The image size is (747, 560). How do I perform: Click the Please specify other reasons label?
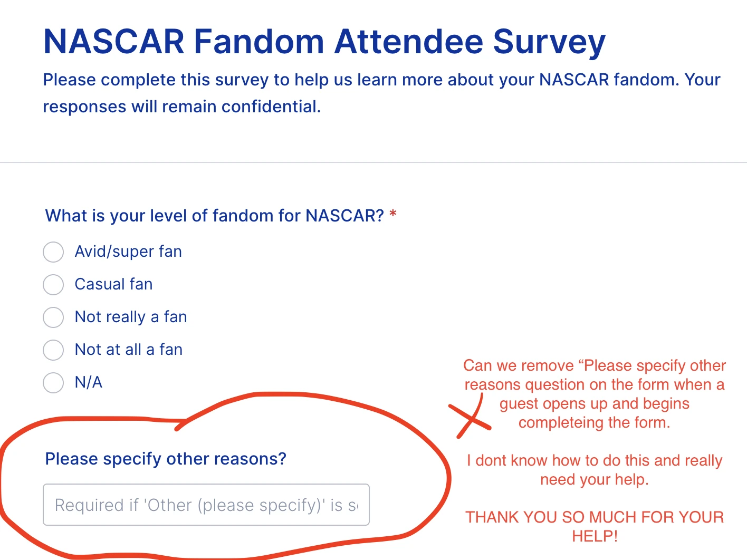(166, 459)
